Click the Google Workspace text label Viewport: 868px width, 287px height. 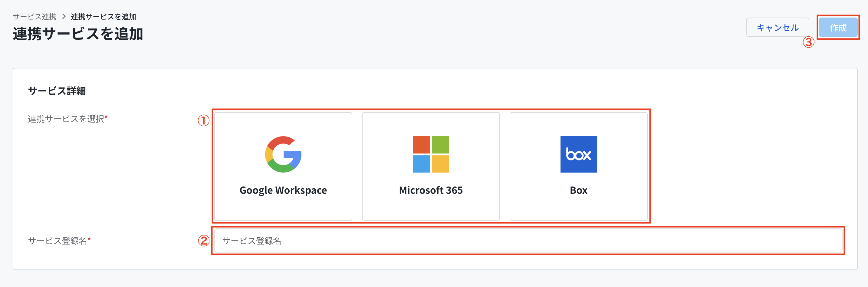coord(283,190)
